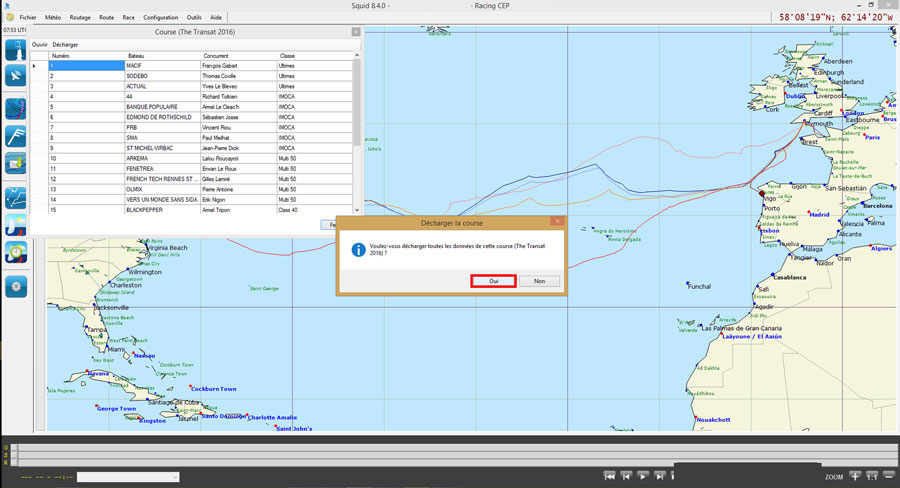900x488 pixels.
Task: Click Décharger in the Course window menu
Action: (x=65, y=44)
